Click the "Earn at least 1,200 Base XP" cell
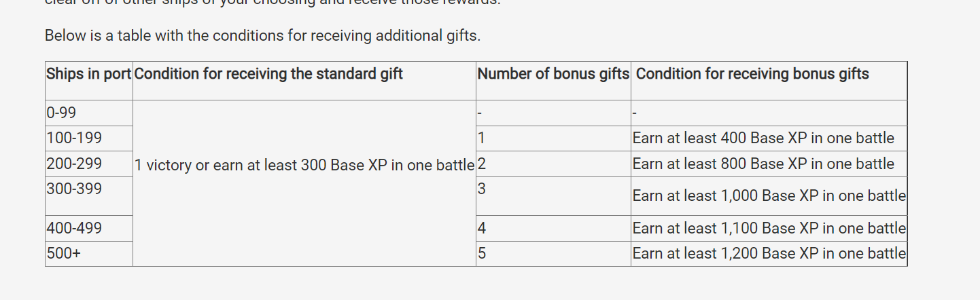The image size is (980, 300). pyautogui.click(x=769, y=254)
